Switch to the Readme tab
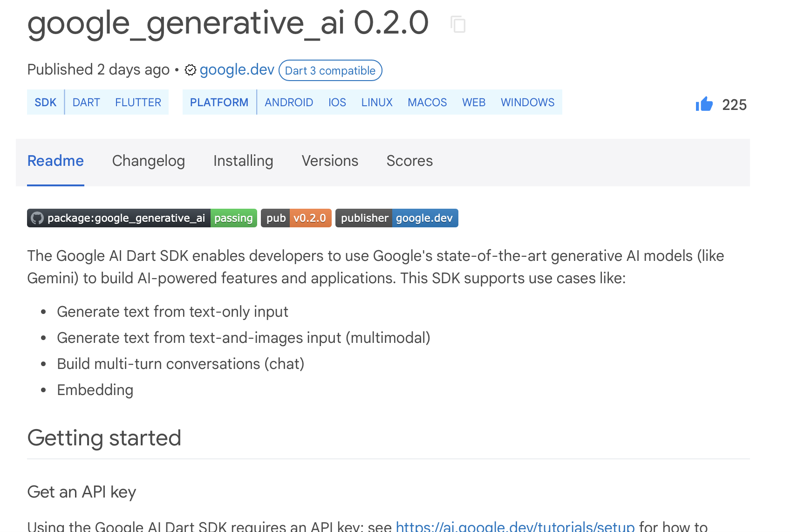Viewport: 791px width, 532px height. tap(55, 161)
